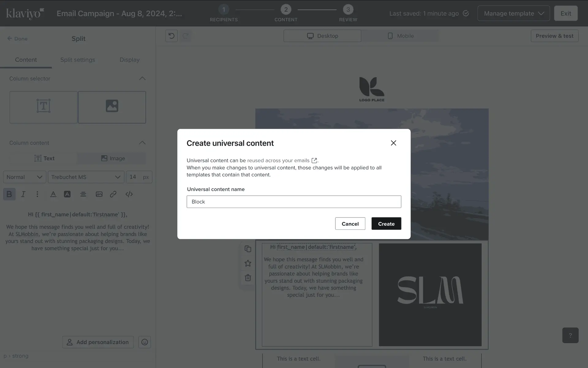Click the text background color icon

pos(67,194)
